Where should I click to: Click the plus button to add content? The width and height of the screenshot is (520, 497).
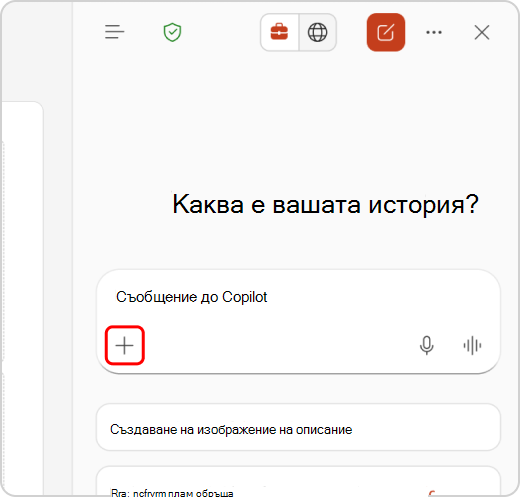(x=125, y=345)
